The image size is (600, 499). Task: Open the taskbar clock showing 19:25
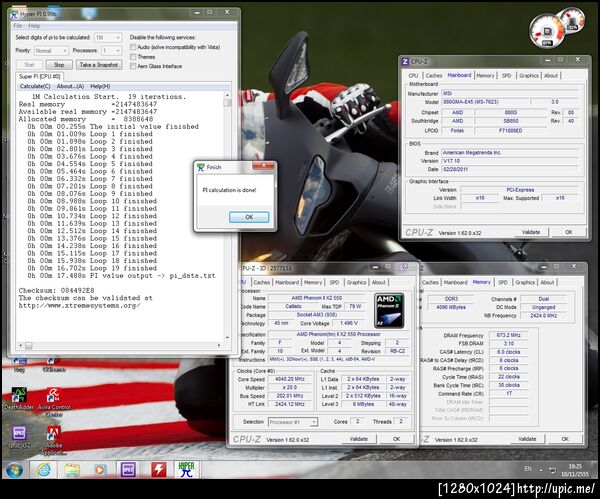[575, 470]
